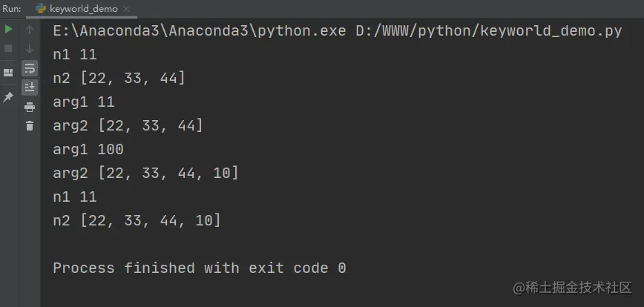Click the Run panel label
Image resolution: width=644 pixels, height=307 pixels.
(x=12, y=9)
